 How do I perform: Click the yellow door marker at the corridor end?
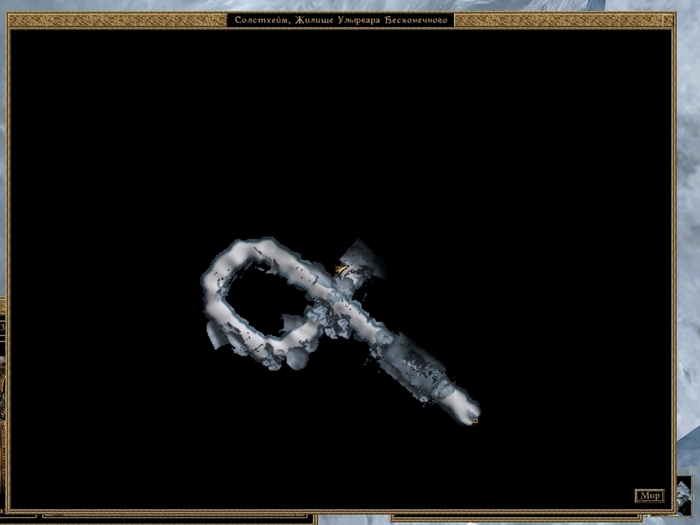[x=475, y=421]
